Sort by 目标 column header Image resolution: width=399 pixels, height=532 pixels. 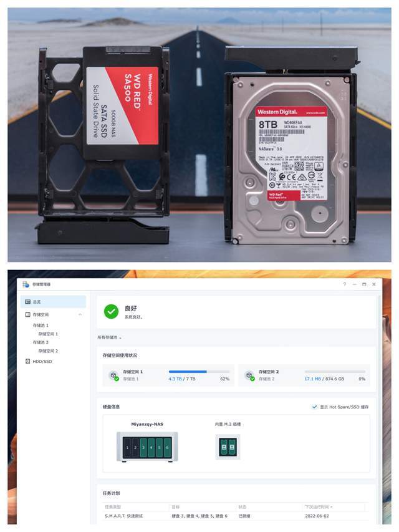point(175,507)
